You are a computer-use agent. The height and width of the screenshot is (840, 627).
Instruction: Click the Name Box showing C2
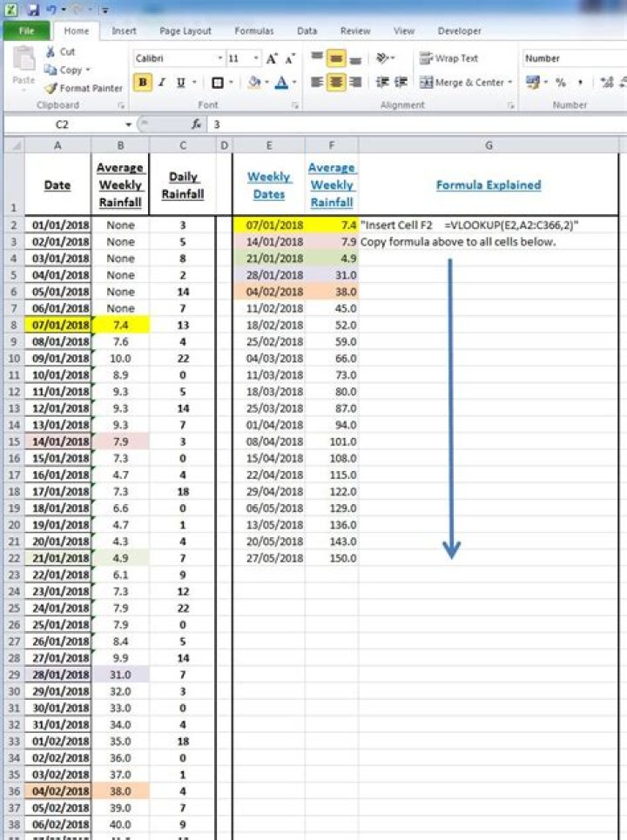tap(63, 124)
